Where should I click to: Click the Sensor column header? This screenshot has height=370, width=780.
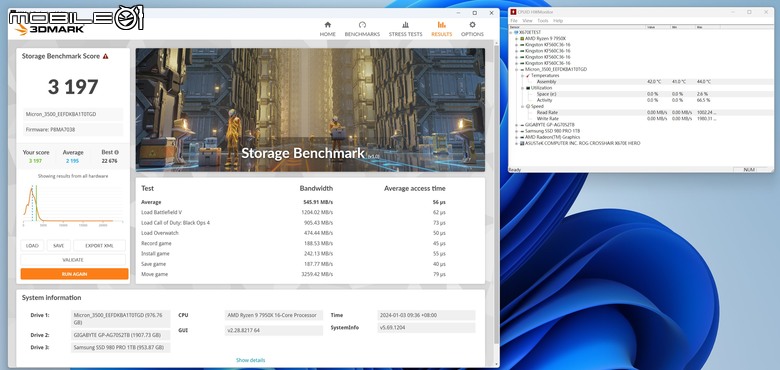point(577,27)
